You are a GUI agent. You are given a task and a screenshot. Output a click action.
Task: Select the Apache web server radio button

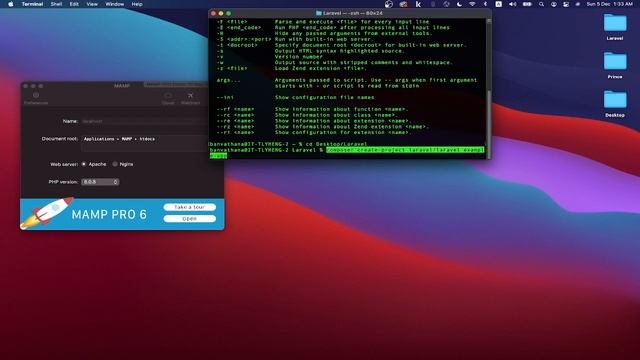coord(84,164)
